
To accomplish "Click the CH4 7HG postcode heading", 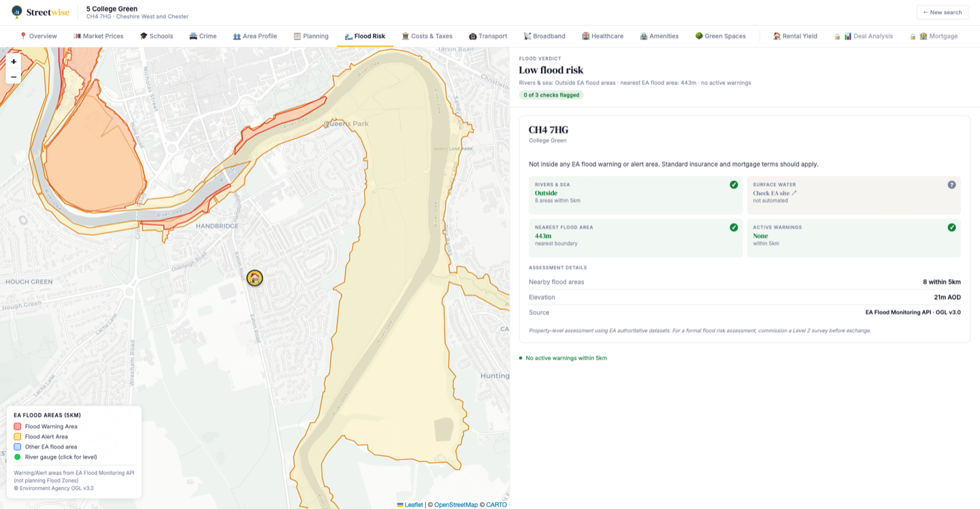I will 549,130.
